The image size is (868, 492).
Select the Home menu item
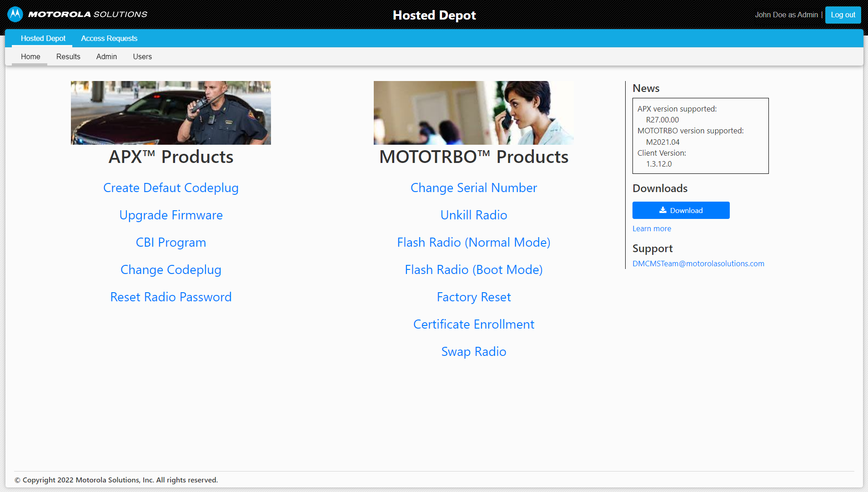[30, 56]
